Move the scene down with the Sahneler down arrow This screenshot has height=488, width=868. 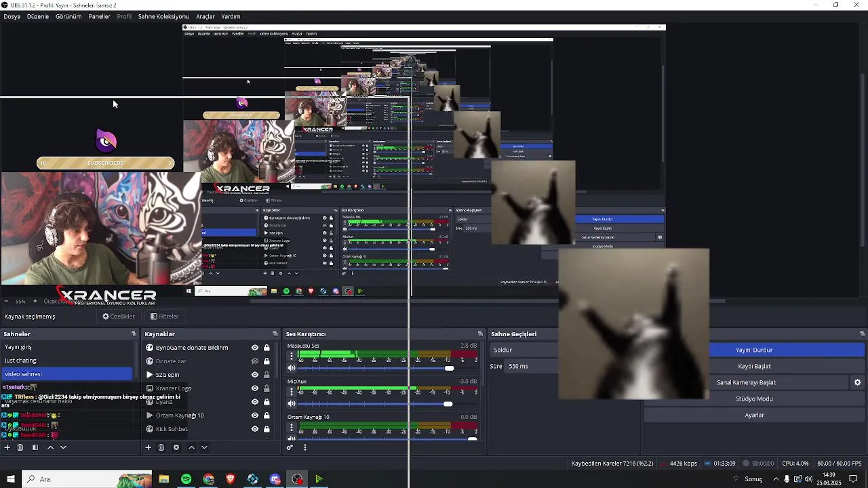tap(63, 447)
